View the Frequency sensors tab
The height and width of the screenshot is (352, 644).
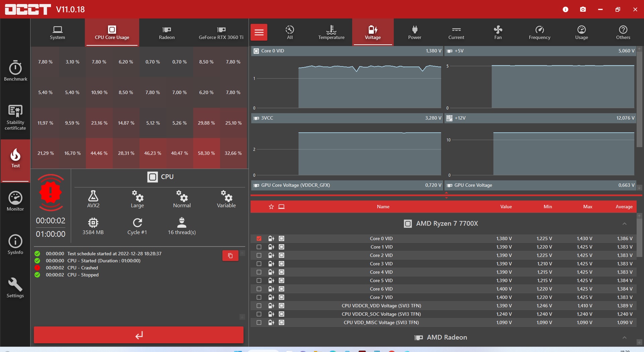(540, 32)
